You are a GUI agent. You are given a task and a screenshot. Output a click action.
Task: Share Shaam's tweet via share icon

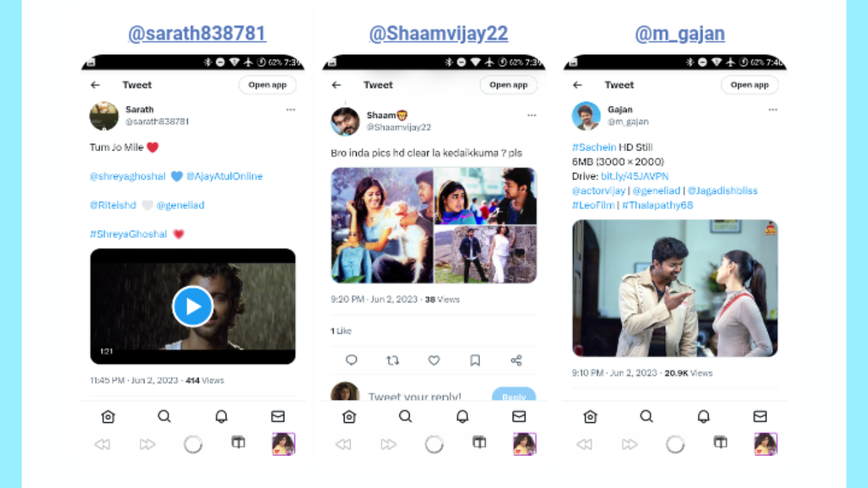[x=517, y=361]
